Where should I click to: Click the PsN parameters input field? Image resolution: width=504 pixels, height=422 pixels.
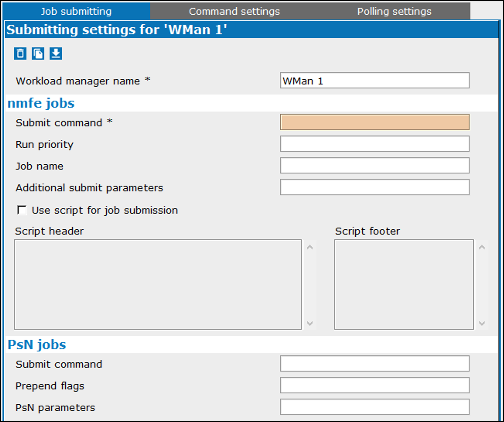tap(375, 407)
